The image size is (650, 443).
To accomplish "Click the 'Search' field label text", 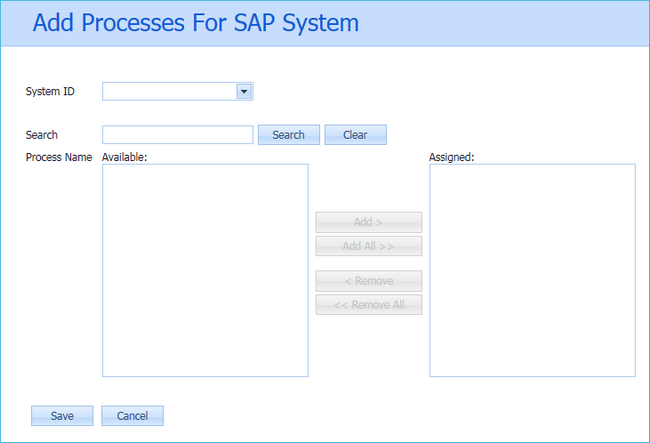I will 41,135.
